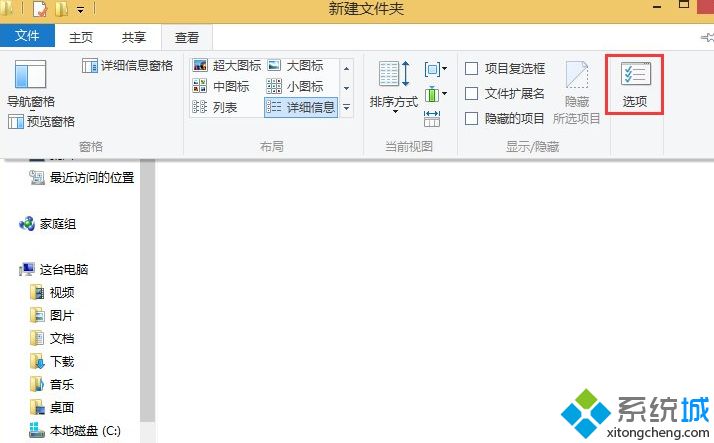Open the 桌面 Desktop folder
This screenshot has height=443, width=714.
(x=52, y=407)
